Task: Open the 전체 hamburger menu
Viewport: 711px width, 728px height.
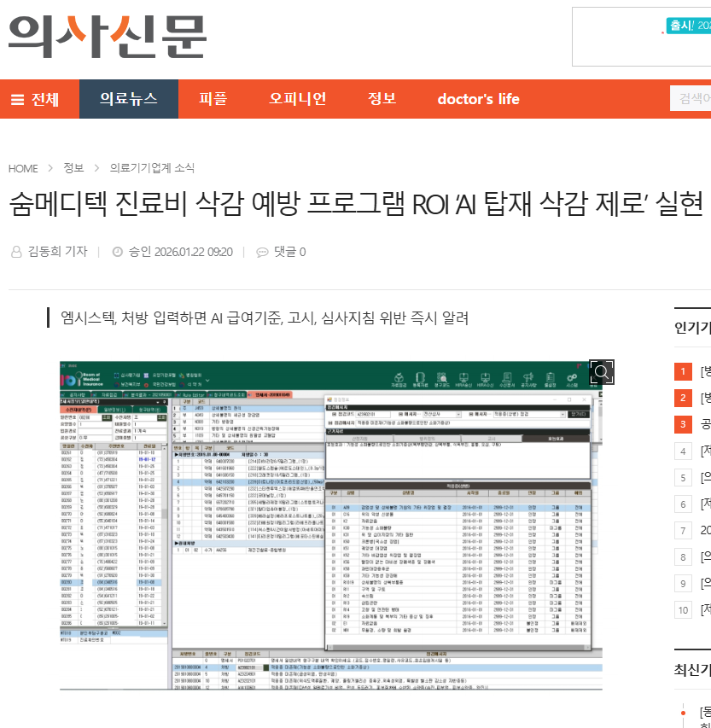Action: (x=35, y=99)
